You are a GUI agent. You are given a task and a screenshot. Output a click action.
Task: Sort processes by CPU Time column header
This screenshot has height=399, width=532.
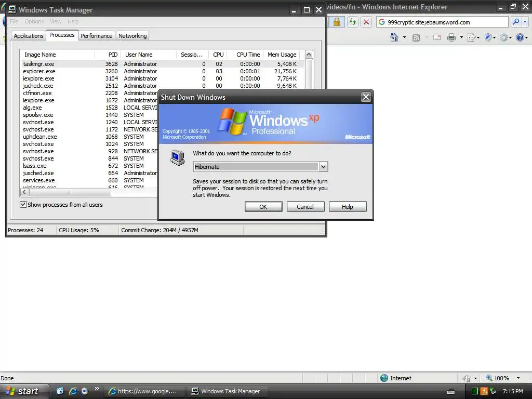(245, 55)
